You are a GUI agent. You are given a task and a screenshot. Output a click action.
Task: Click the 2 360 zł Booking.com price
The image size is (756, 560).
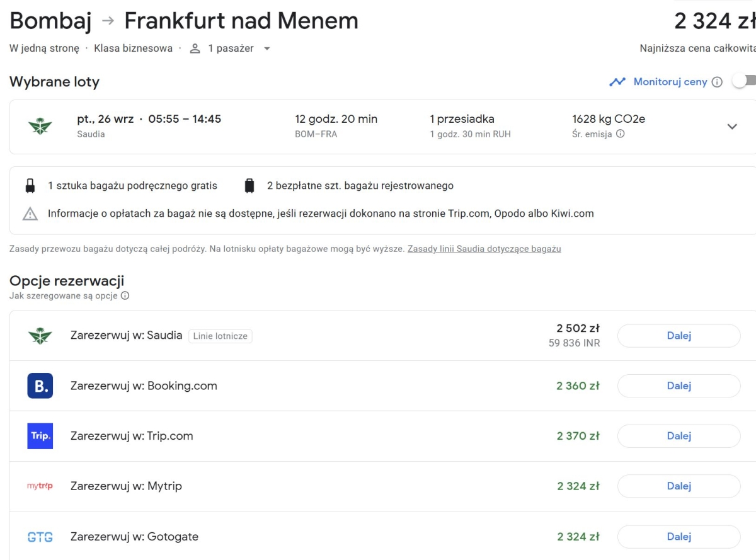578,386
